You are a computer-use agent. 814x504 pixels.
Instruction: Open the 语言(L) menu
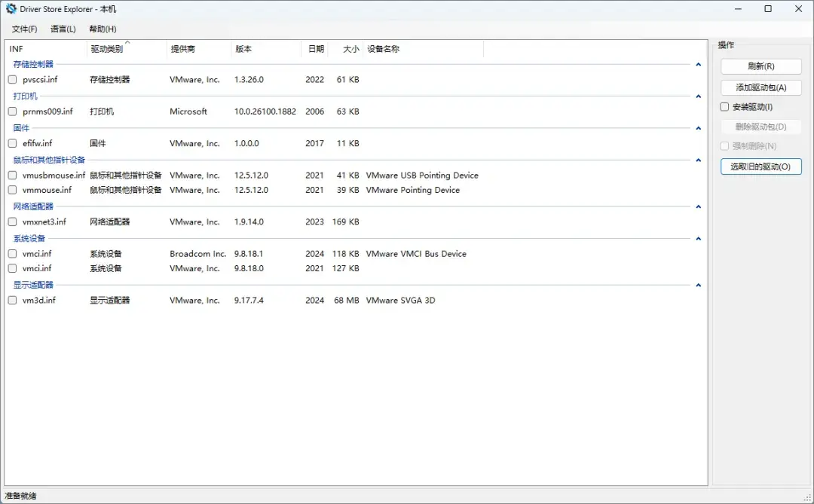click(63, 29)
